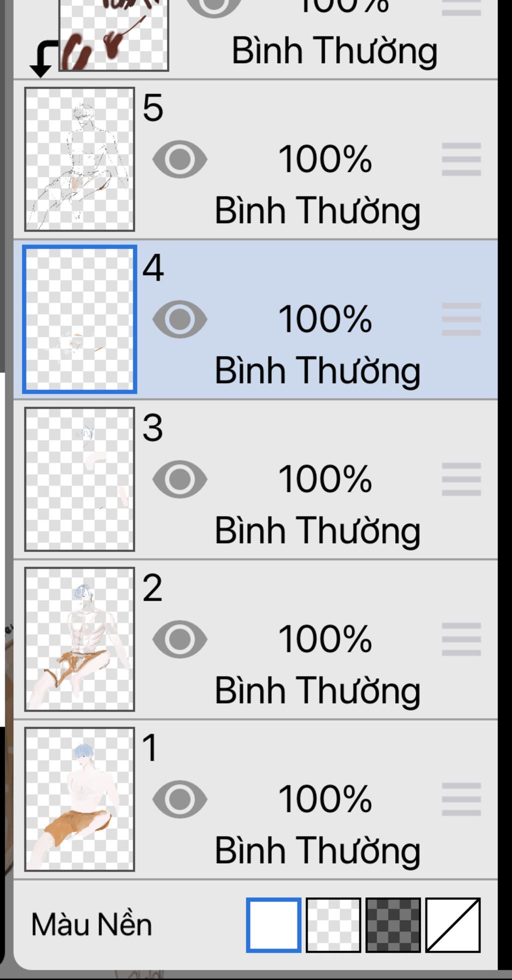Tap the drag handle for layer 3

461,479
